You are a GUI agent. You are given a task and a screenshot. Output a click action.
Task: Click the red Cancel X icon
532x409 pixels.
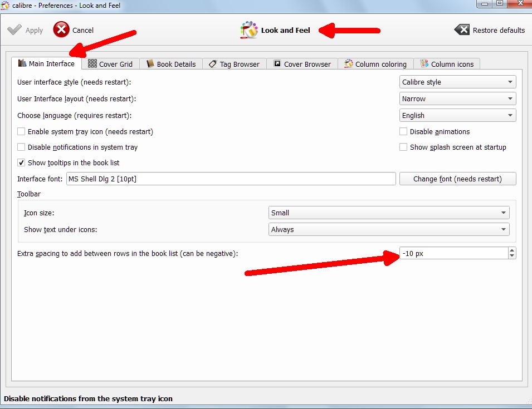click(x=61, y=29)
